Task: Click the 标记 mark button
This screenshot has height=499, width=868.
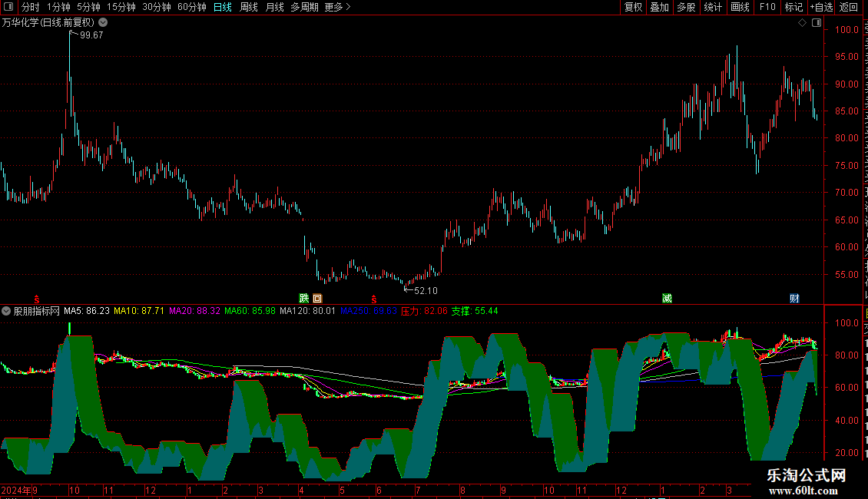Action: point(793,7)
